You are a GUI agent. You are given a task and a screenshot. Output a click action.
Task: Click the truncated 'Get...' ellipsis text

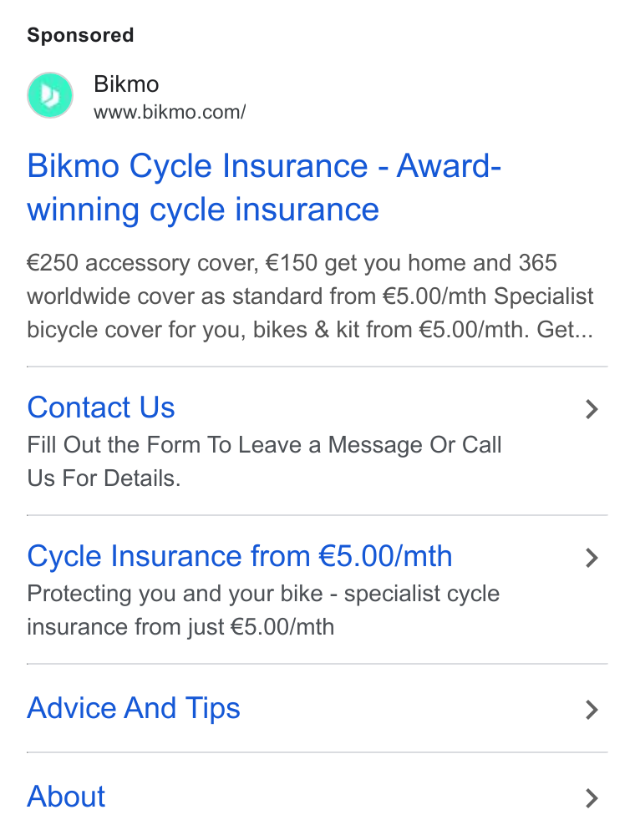565,330
